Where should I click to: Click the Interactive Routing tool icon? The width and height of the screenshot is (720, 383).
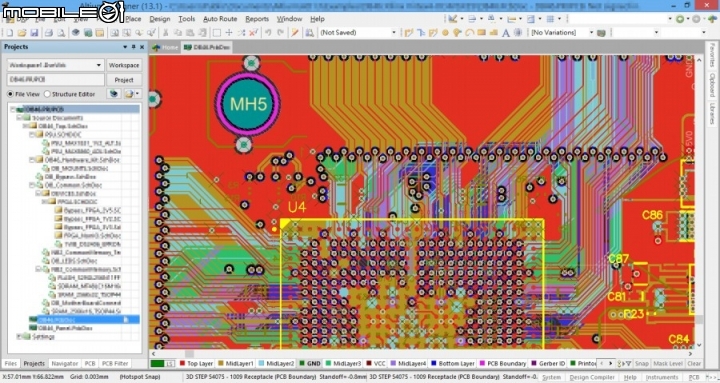(x=408, y=33)
